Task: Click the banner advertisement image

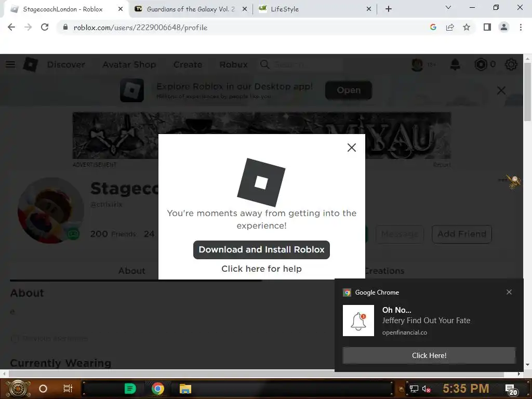Action: (262, 136)
